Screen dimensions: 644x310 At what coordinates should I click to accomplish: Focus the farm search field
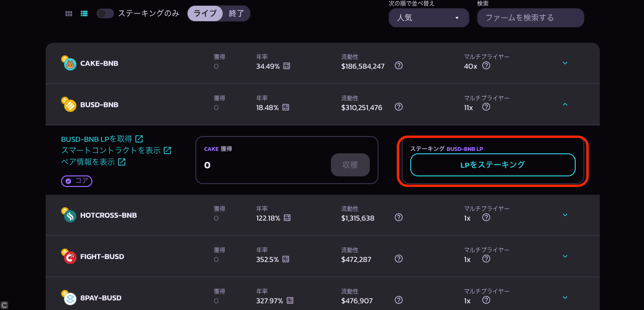[x=530, y=18]
